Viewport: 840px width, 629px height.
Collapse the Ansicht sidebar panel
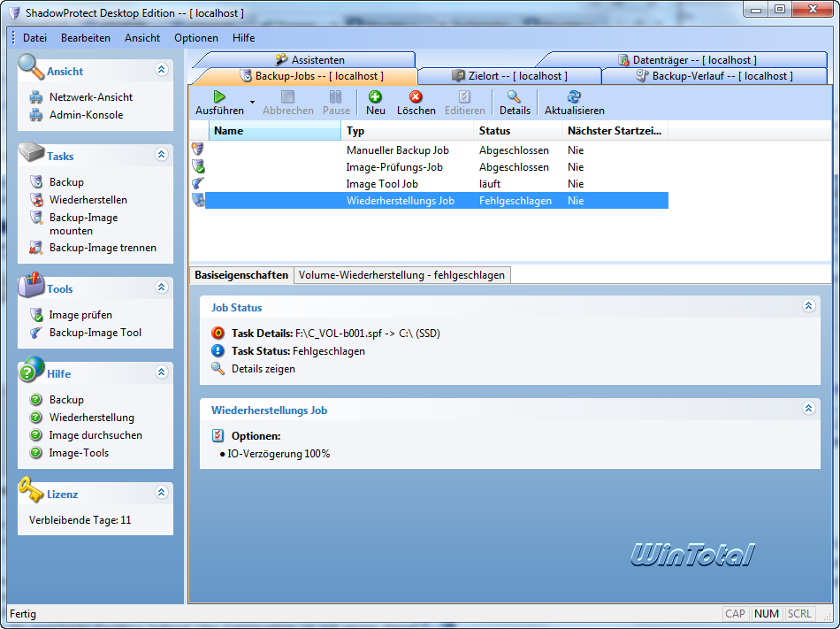point(161,69)
